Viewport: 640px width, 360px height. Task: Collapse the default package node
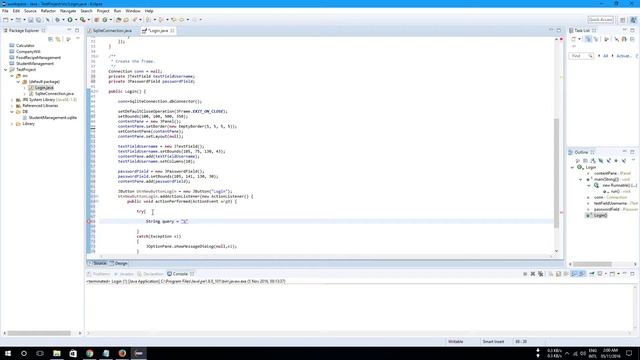pyautogui.click(x=18, y=82)
